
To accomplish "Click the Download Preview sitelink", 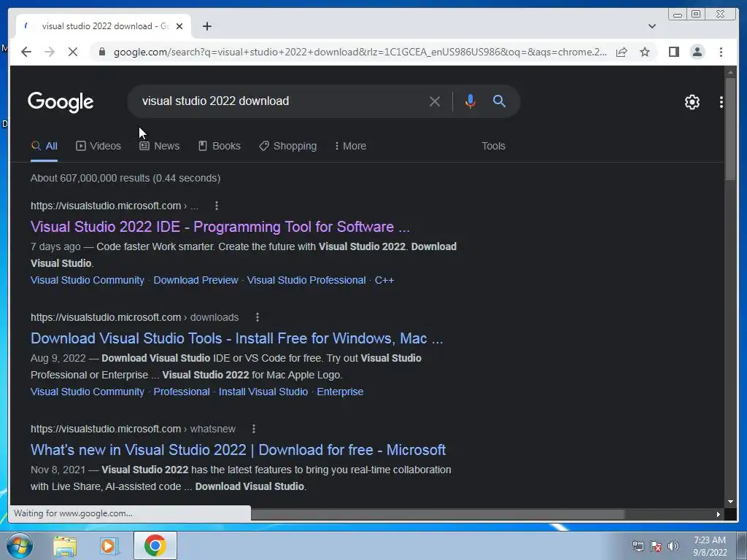I will 196,280.
